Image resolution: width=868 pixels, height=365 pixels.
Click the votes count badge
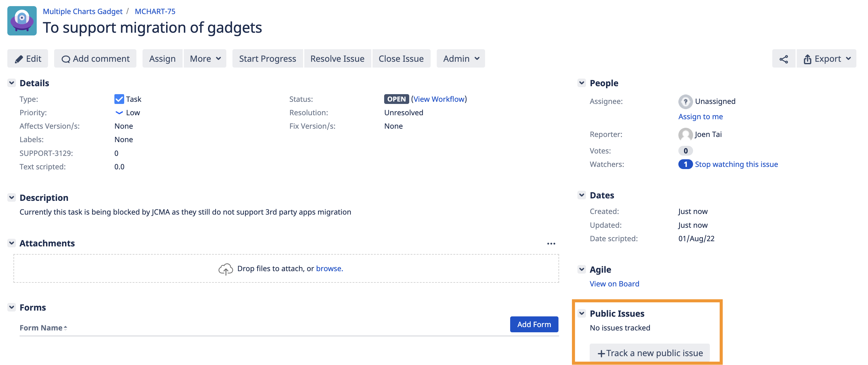pyautogui.click(x=685, y=151)
